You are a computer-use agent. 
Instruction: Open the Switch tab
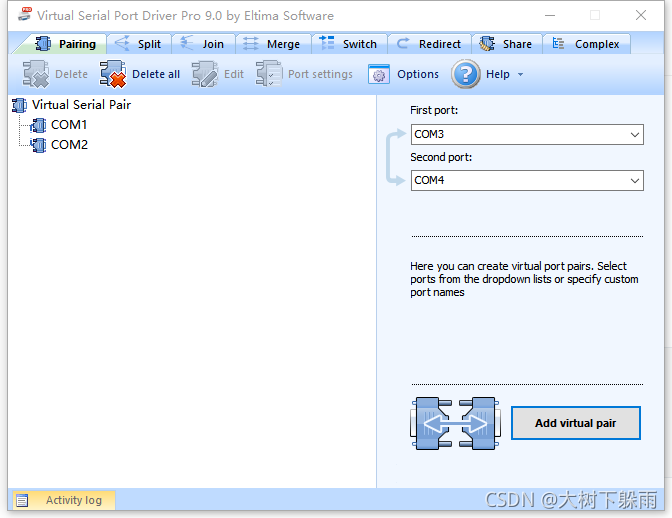349,44
